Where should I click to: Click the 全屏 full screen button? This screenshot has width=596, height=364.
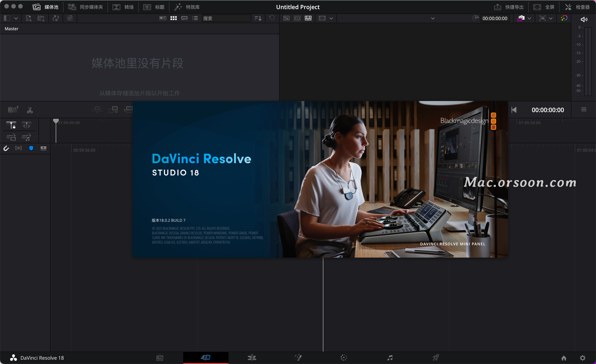pyautogui.click(x=544, y=7)
